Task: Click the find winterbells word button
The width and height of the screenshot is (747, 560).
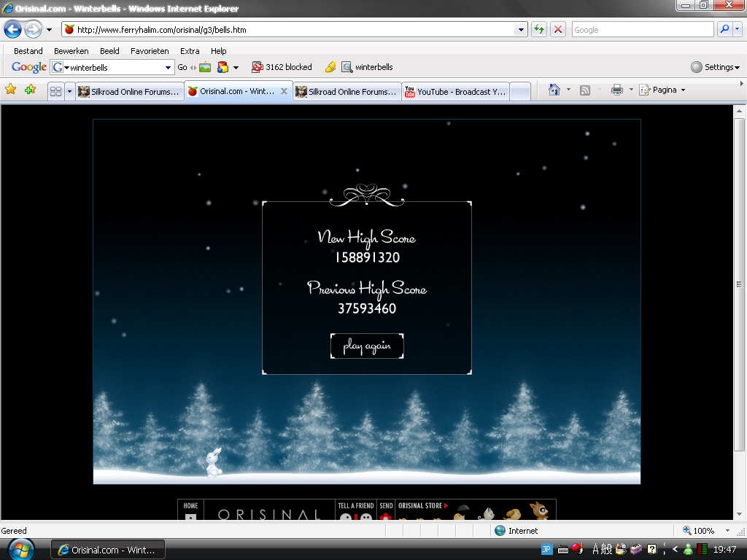Action: tap(368, 67)
